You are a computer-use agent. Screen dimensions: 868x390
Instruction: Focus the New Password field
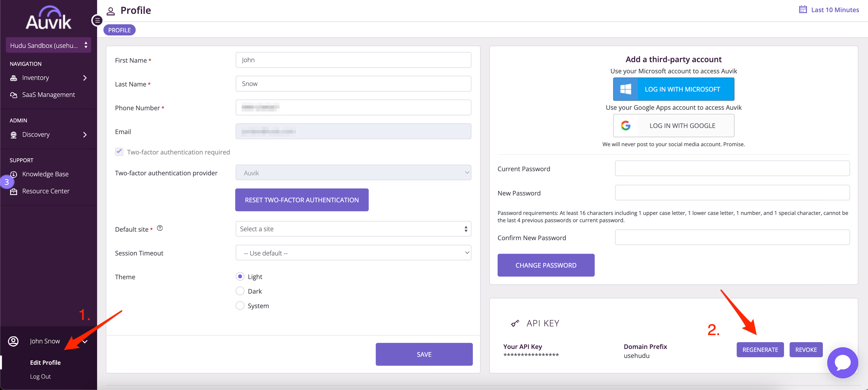click(732, 193)
